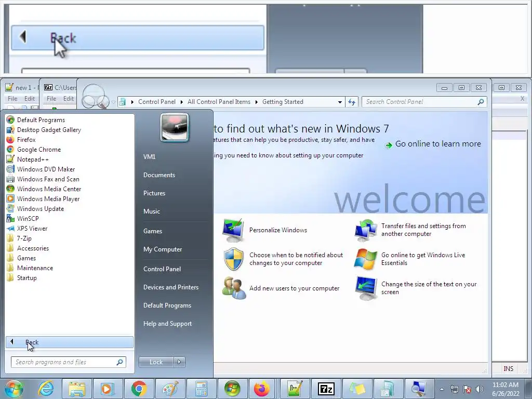Viewport: 532px width, 399px height.
Task: Click Control Panel breadcrumb in address bar
Action: (157, 102)
